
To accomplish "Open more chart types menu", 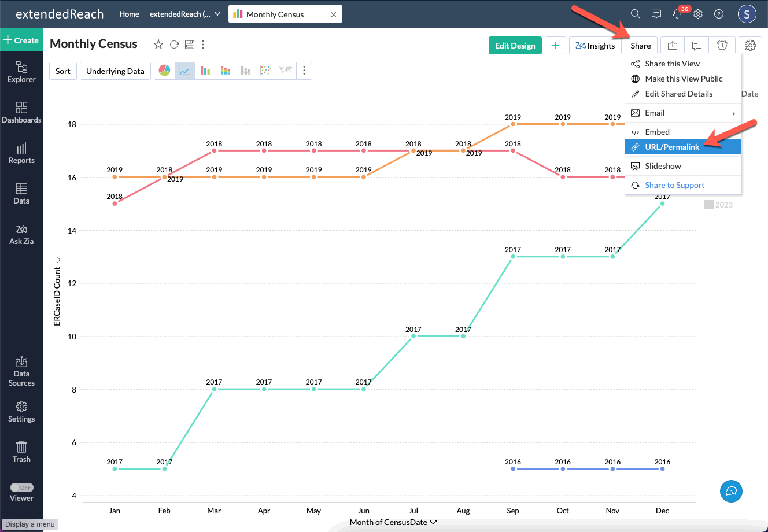I will 304,71.
